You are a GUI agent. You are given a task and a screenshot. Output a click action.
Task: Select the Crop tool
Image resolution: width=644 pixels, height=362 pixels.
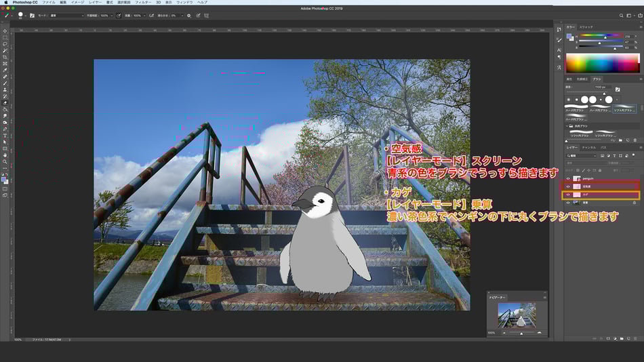[5, 57]
